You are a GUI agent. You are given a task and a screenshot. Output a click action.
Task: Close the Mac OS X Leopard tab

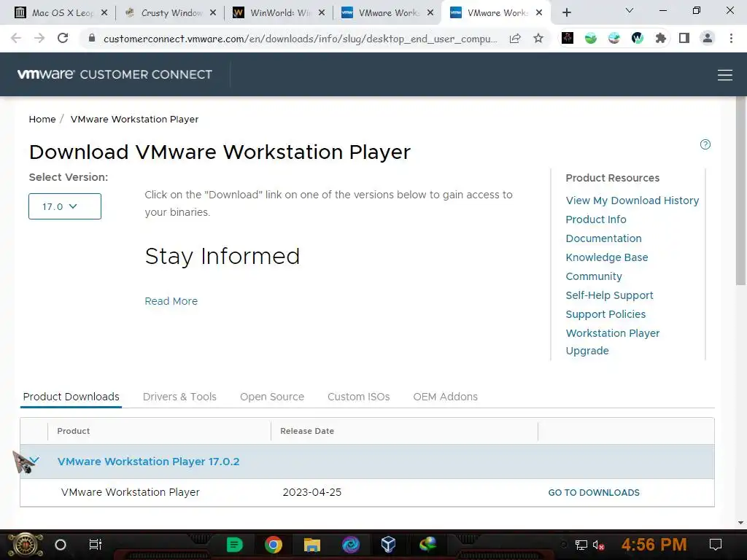(x=104, y=13)
